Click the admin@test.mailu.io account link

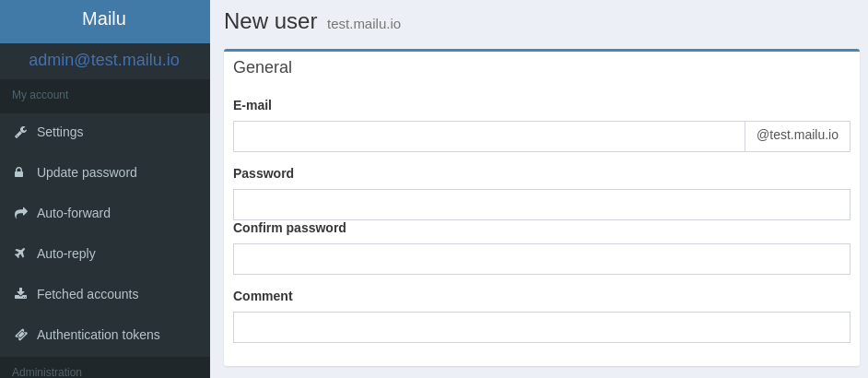coord(104,61)
